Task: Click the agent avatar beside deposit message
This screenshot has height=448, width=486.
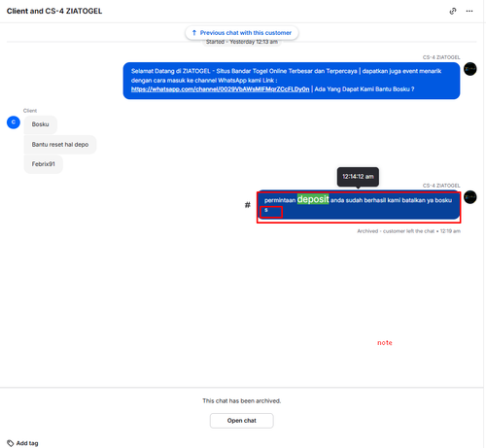Action: [x=469, y=197]
